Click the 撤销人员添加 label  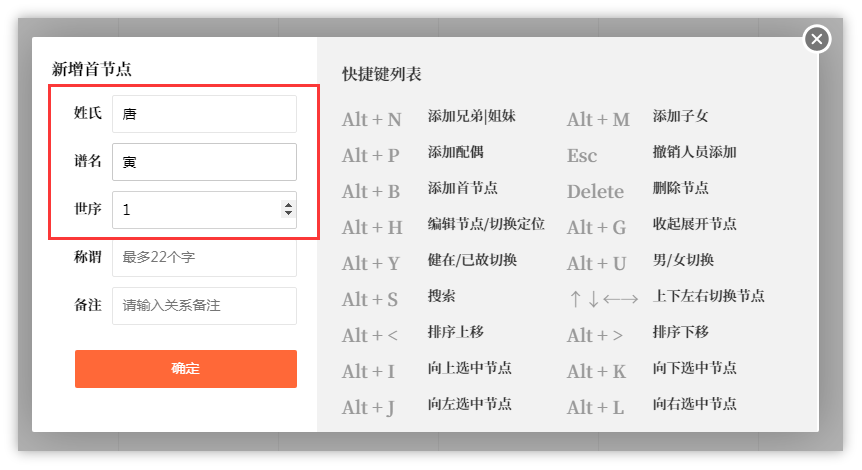tap(694, 152)
